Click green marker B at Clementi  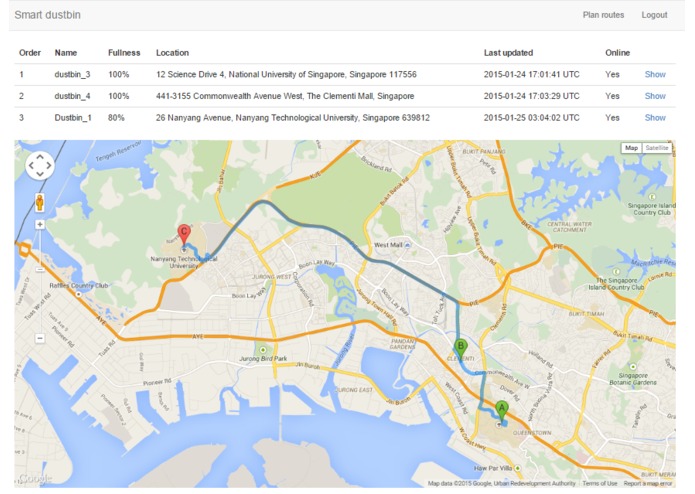pyautogui.click(x=461, y=349)
